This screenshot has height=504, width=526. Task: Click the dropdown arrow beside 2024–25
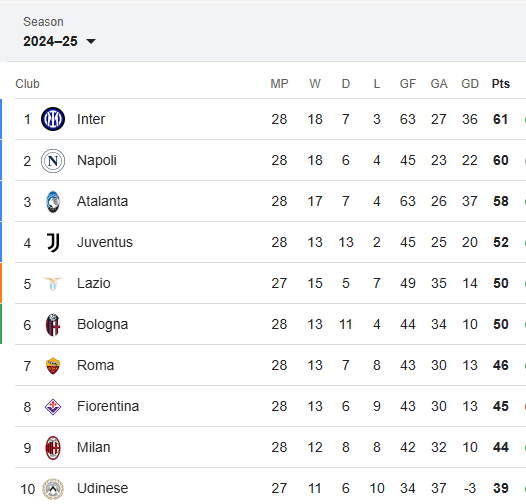91,42
